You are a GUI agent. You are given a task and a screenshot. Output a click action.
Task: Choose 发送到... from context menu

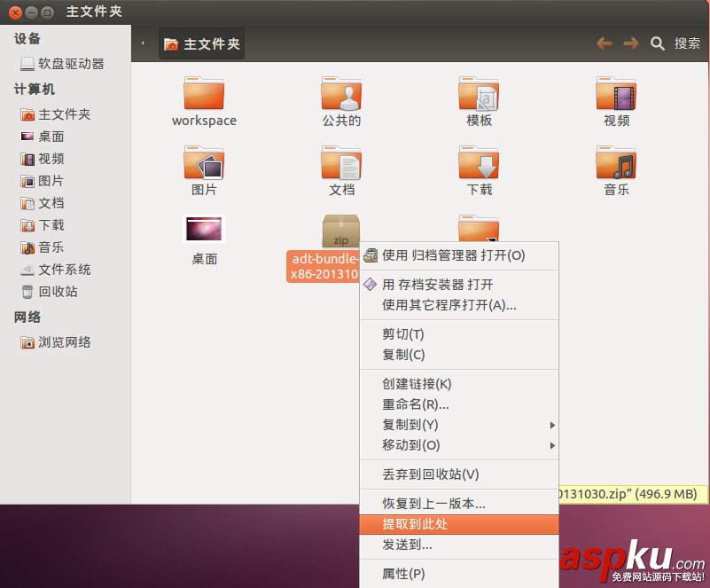click(458, 545)
